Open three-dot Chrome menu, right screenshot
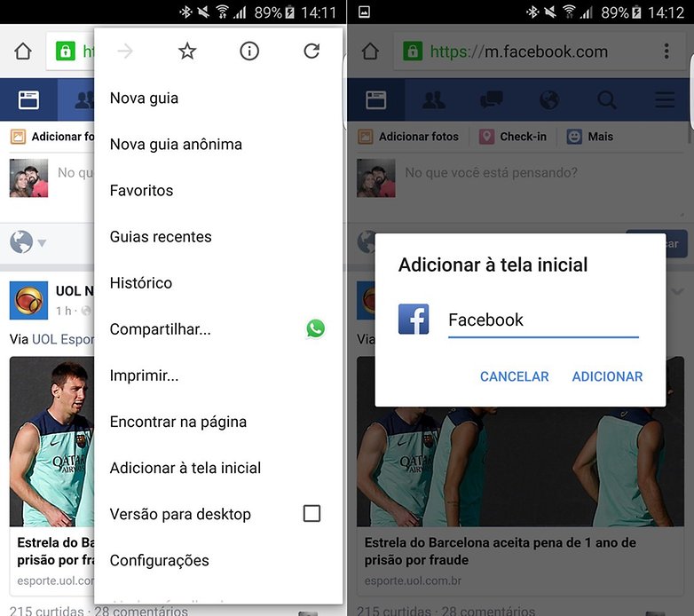The height and width of the screenshot is (616, 694). tap(666, 51)
